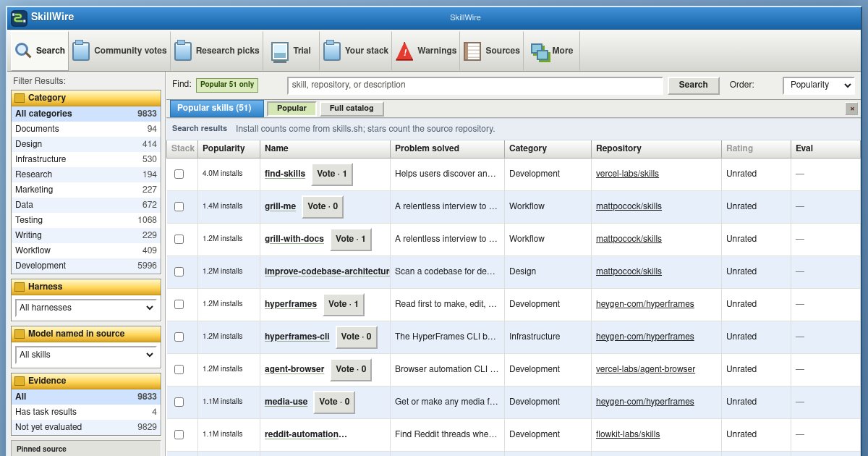Image resolution: width=868 pixels, height=456 pixels.
Task: Click the Category panel yellow icon
Action: [x=20, y=98]
